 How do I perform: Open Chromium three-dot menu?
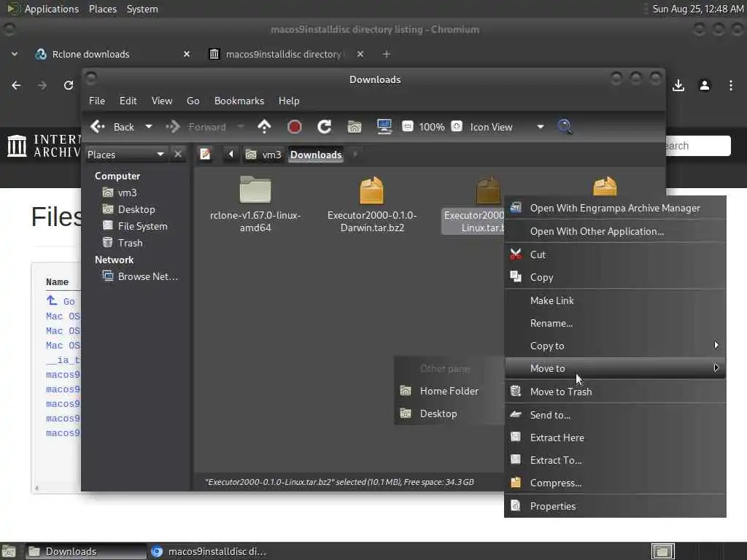pos(731,85)
